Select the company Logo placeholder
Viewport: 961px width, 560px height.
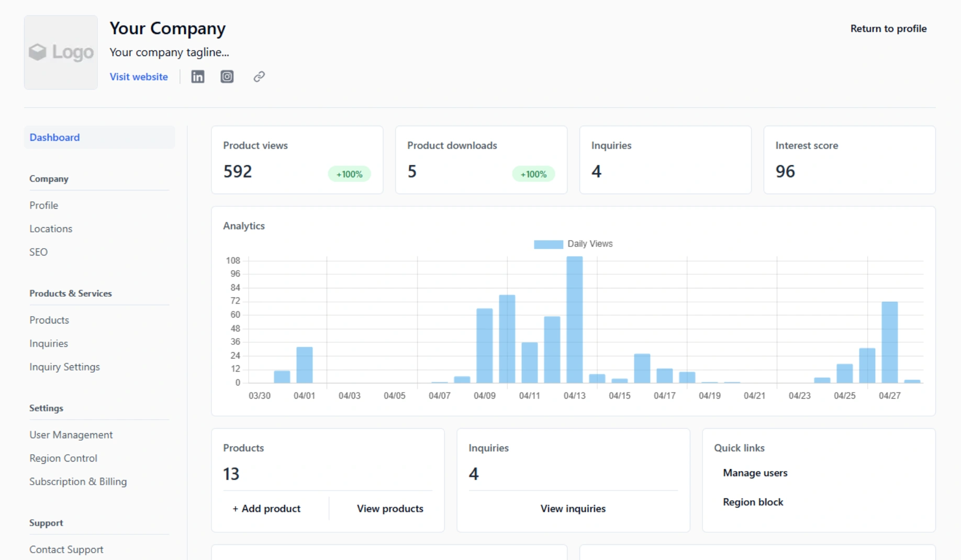click(x=60, y=52)
